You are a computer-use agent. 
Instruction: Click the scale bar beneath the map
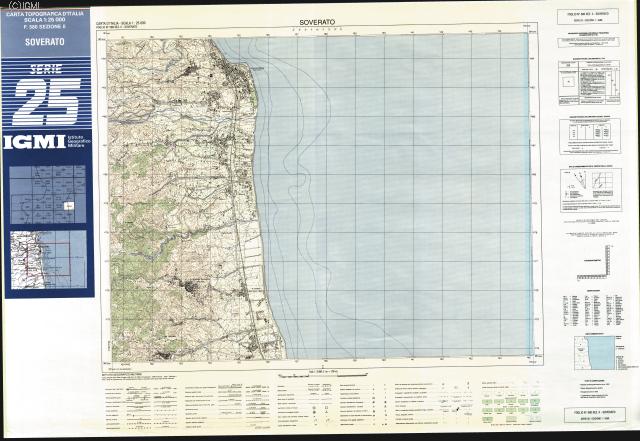click(322, 370)
